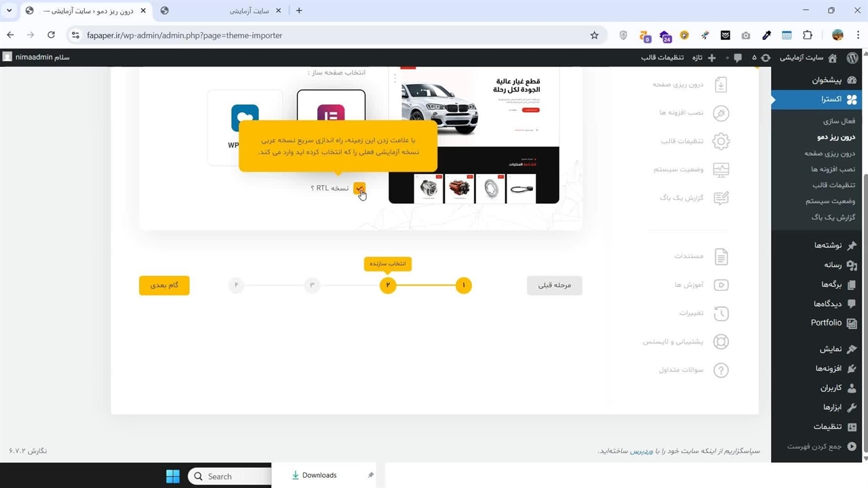868x488 pixels.
Task: Click the feedback report icon
Action: coord(721,198)
